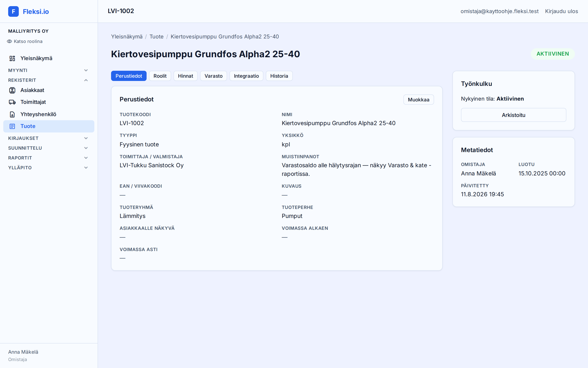Click the kpl unit value
588x368 pixels.
click(x=286, y=144)
